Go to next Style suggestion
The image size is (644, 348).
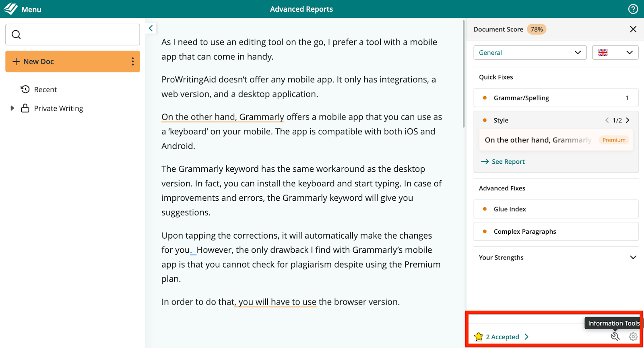[x=627, y=120]
